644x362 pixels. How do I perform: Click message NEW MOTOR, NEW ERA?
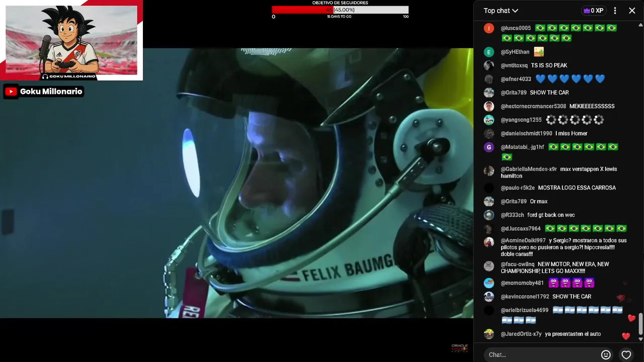555,267
